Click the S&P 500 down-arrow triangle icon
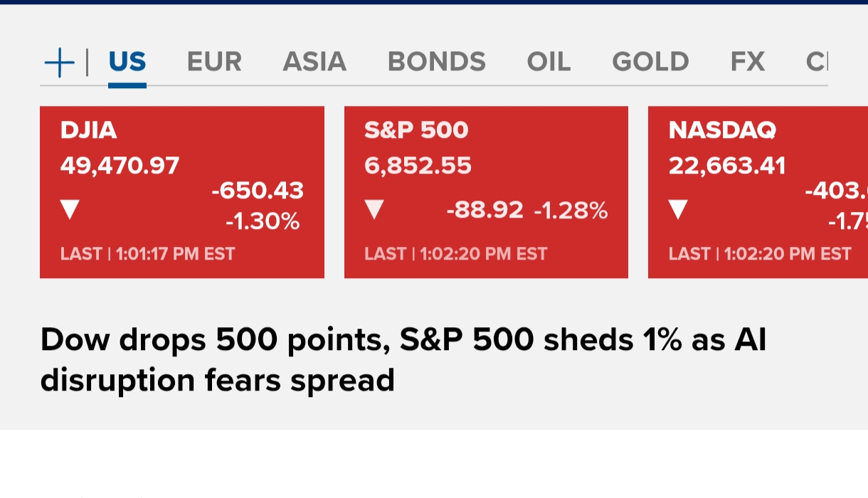The height and width of the screenshot is (498, 868). (374, 209)
